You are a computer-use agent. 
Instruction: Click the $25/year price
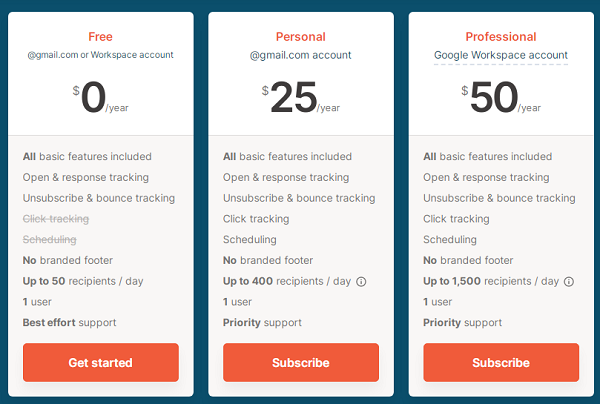[x=301, y=97]
